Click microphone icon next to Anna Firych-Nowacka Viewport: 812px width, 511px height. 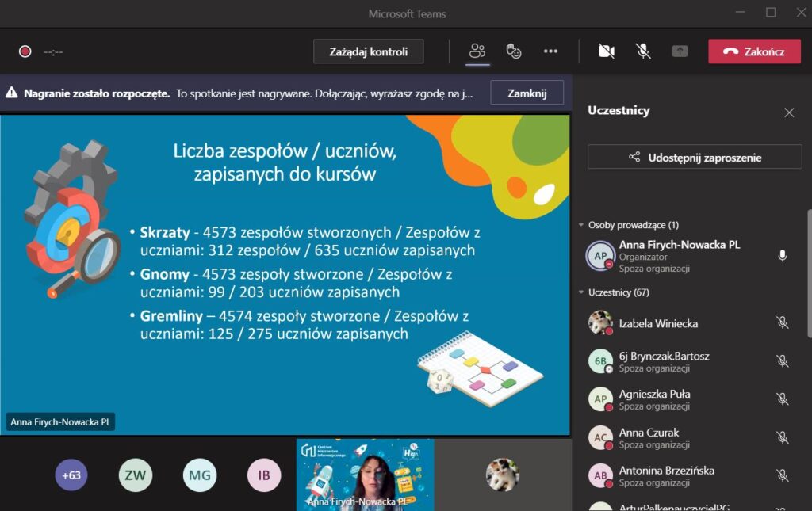782,255
